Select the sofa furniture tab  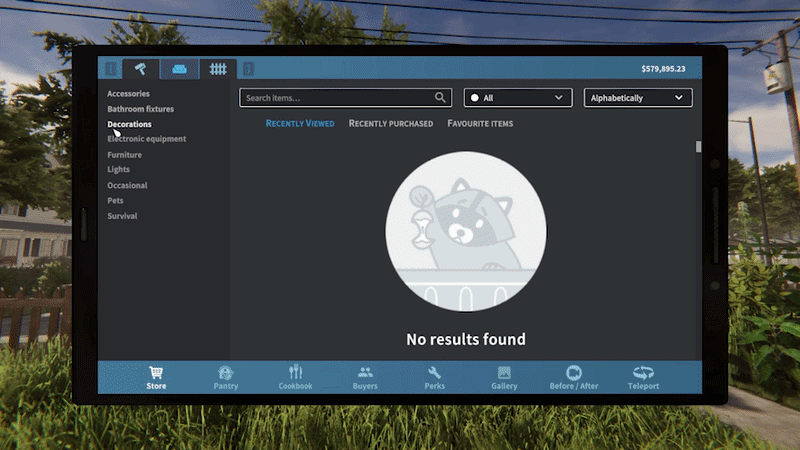(x=179, y=69)
